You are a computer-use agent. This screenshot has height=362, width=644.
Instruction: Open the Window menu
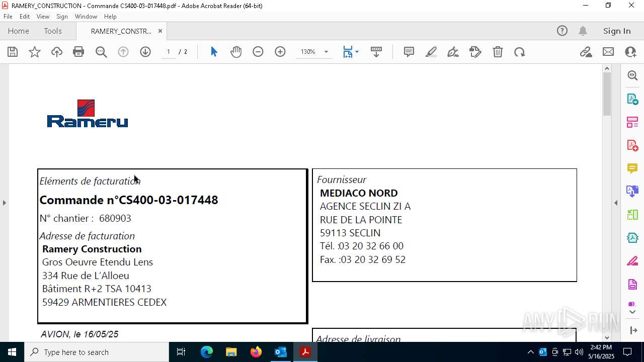86,17
